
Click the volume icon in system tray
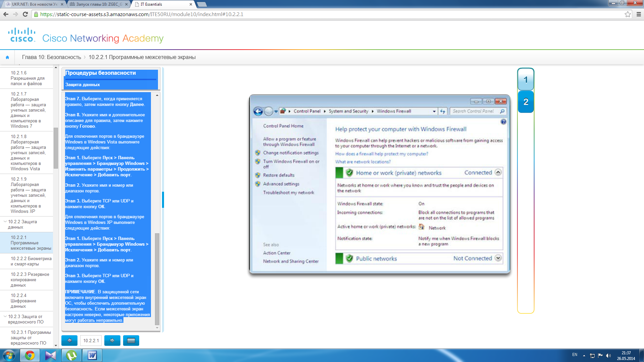click(x=608, y=356)
